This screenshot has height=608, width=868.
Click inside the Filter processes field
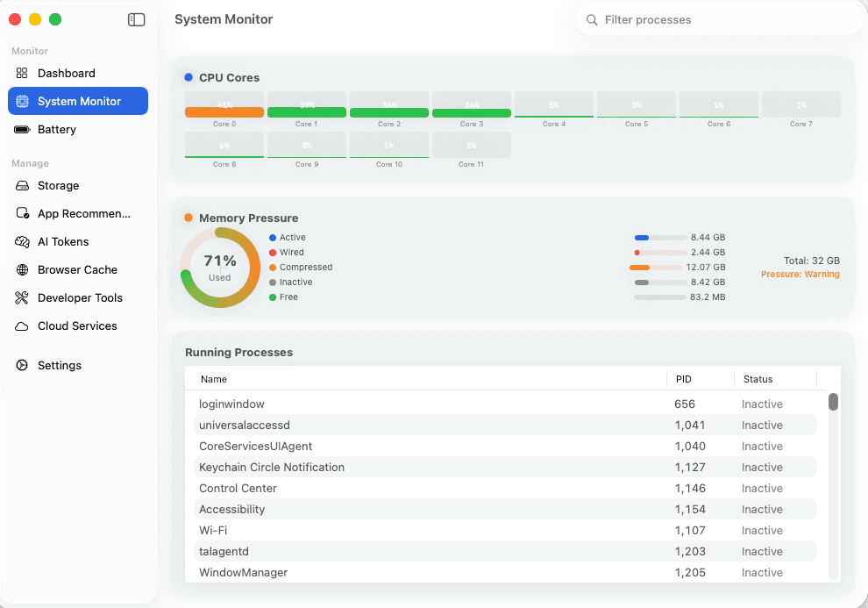coord(717,19)
